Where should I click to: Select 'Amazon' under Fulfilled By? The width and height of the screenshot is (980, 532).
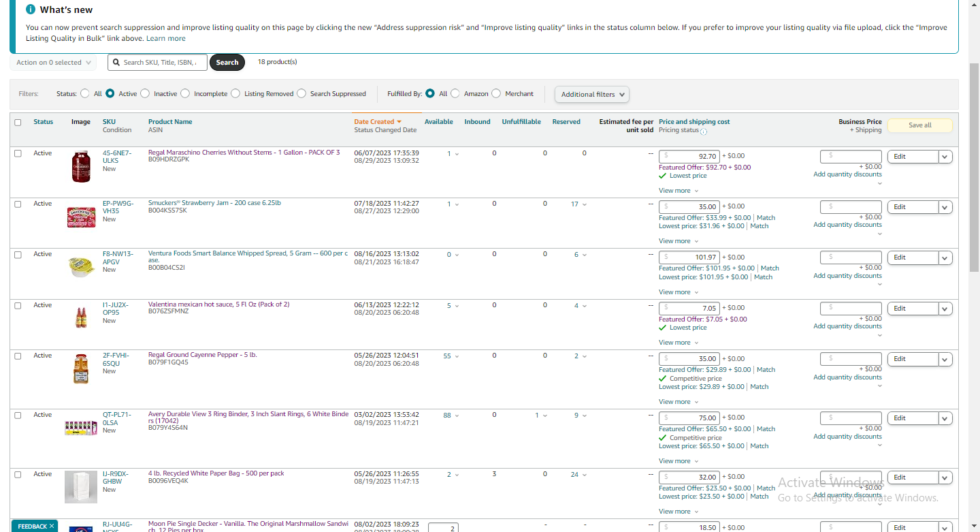[455, 94]
